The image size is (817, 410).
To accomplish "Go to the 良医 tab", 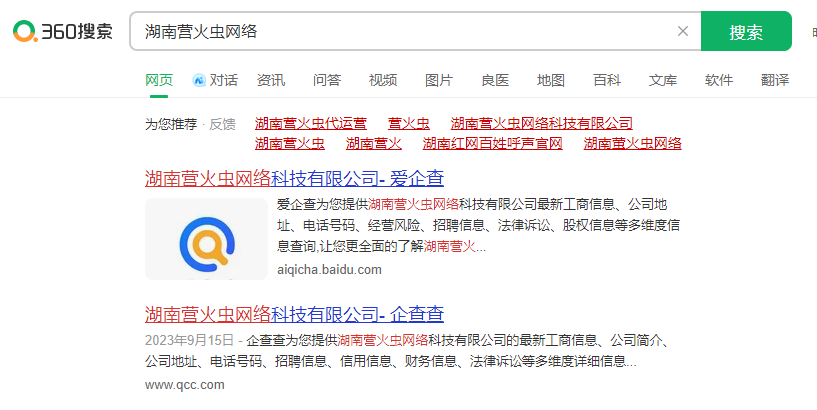I will [x=495, y=80].
